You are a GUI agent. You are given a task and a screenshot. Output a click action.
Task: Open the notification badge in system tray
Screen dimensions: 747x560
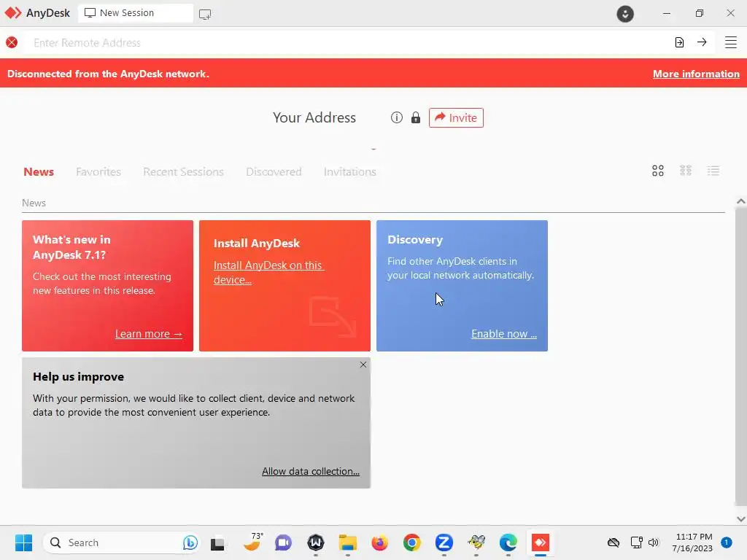point(727,542)
